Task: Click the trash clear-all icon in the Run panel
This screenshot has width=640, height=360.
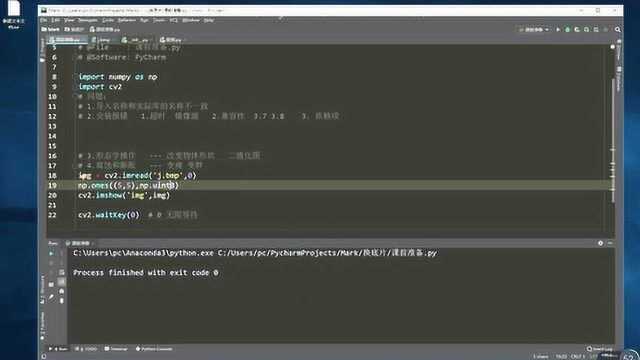Action: [62, 301]
